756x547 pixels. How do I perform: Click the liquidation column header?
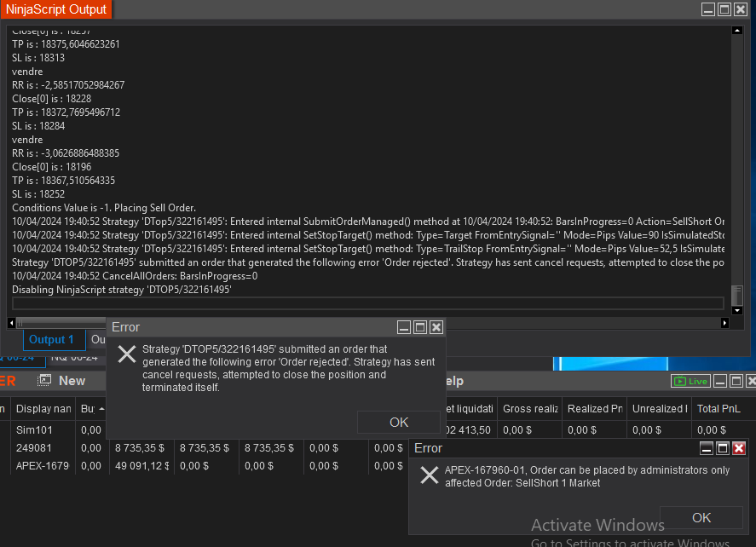470,409
